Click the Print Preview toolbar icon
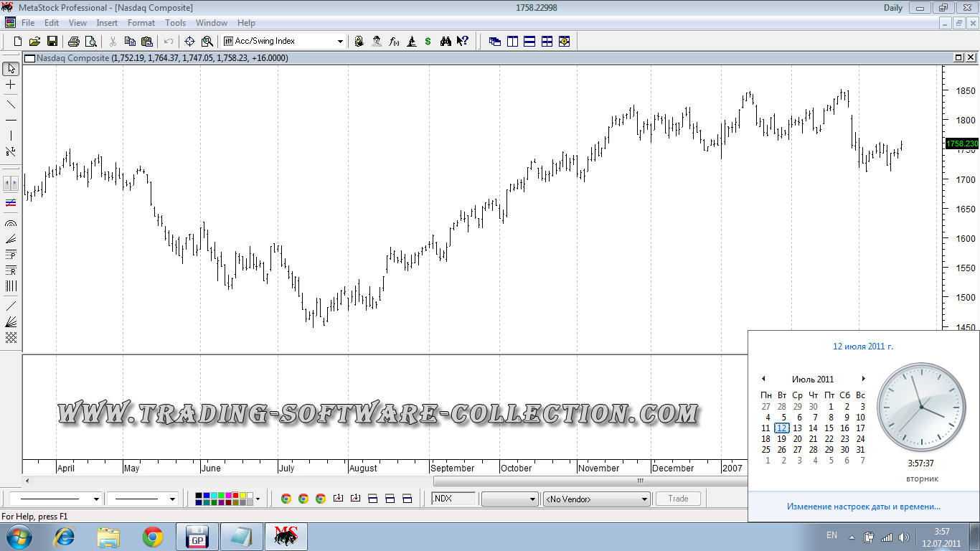This screenshot has height=551, width=980. [90, 42]
